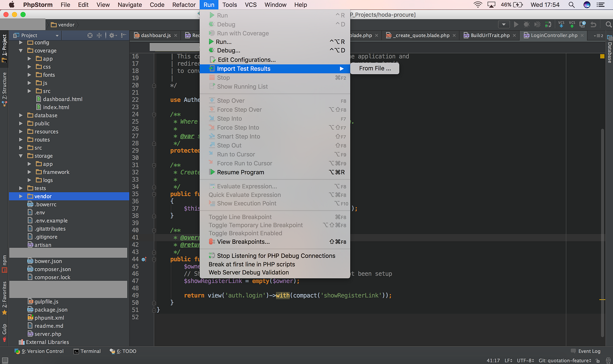Click the Wi-Fi menu bar icon
Viewport: 613px width, 364px height.
coord(478,5)
